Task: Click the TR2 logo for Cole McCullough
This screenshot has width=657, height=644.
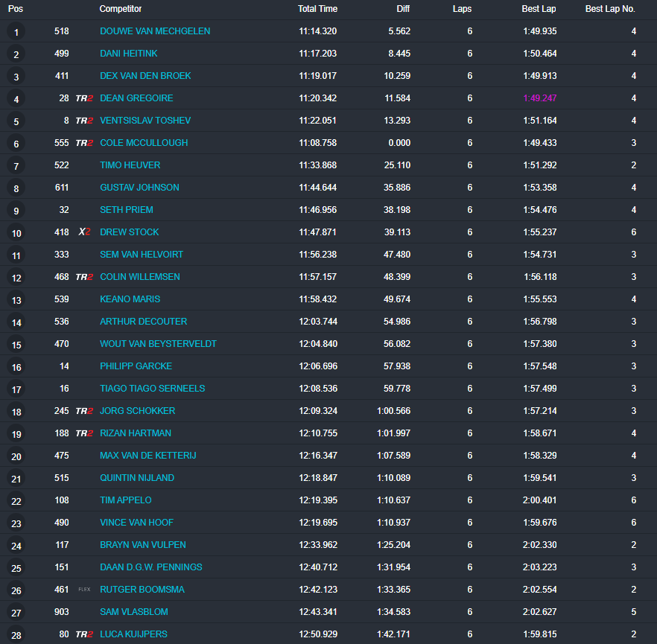Action: pyautogui.click(x=84, y=143)
